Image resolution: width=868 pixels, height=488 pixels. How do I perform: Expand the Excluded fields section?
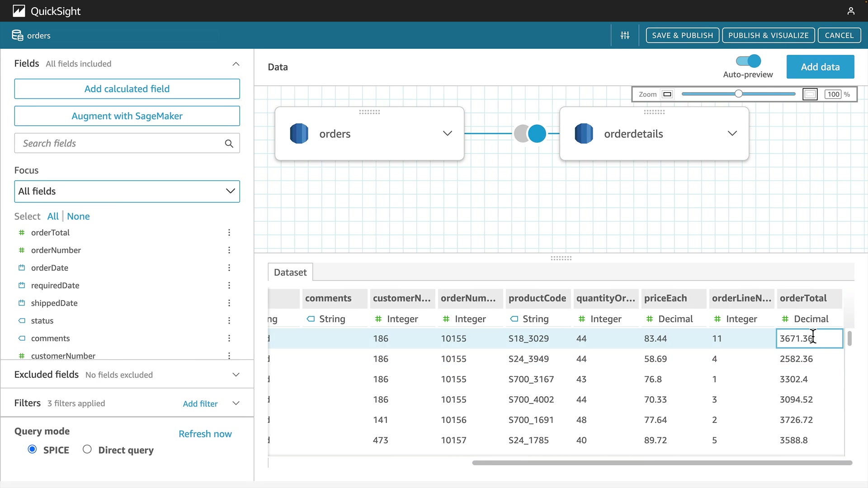point(236,375)
